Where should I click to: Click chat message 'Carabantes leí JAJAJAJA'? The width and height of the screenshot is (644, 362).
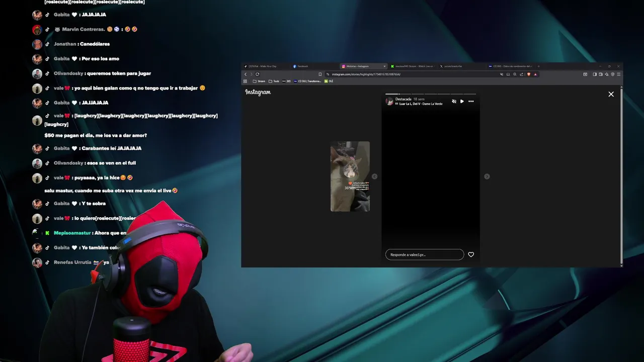112,148
